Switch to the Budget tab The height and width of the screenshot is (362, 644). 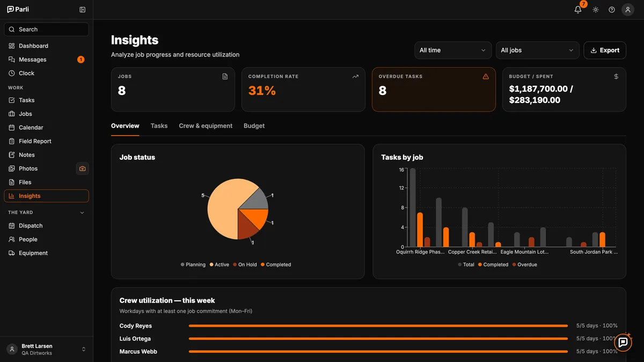[254, 126]
